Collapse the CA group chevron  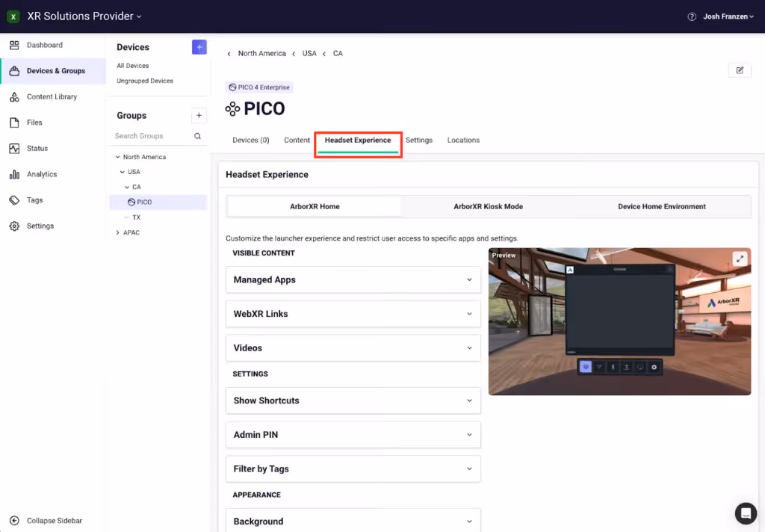(127, 187)
